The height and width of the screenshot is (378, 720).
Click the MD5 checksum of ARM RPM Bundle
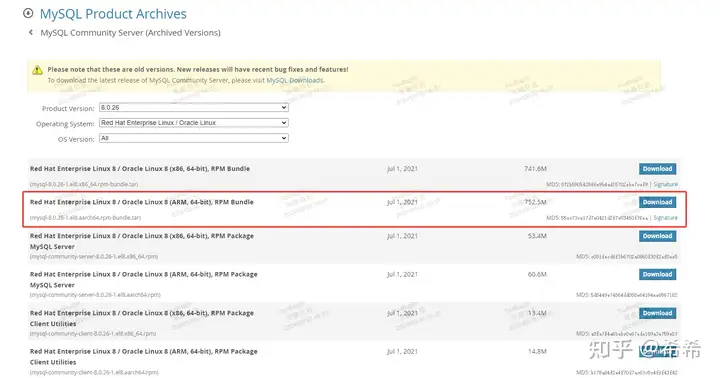click(x=597, y=218)
